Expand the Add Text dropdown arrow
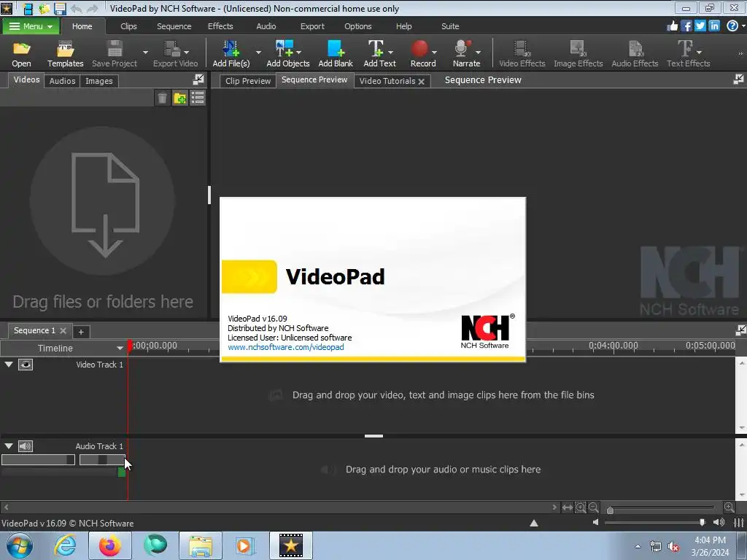 (391, 52)
